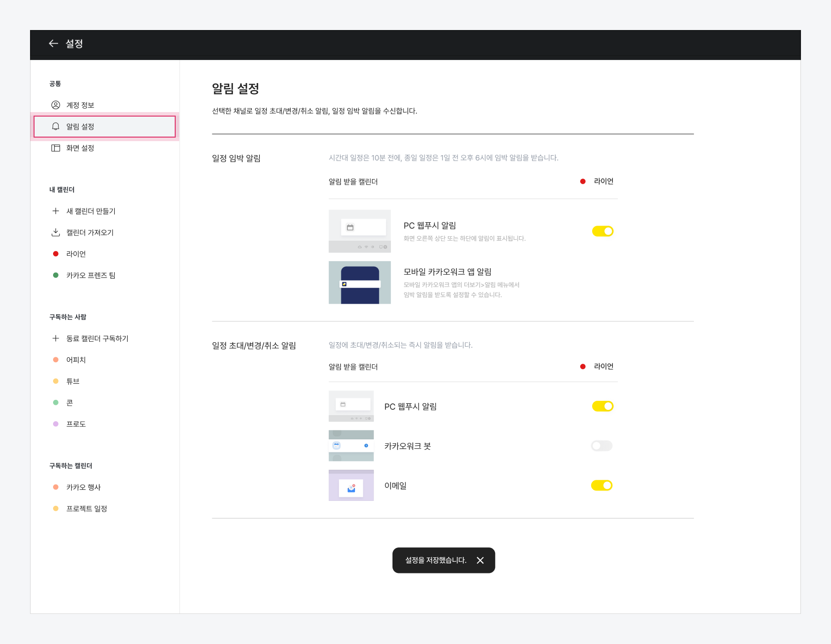Click the bell icon for 알림 설정
831x644 pixels.
click(x=56, y=127)
